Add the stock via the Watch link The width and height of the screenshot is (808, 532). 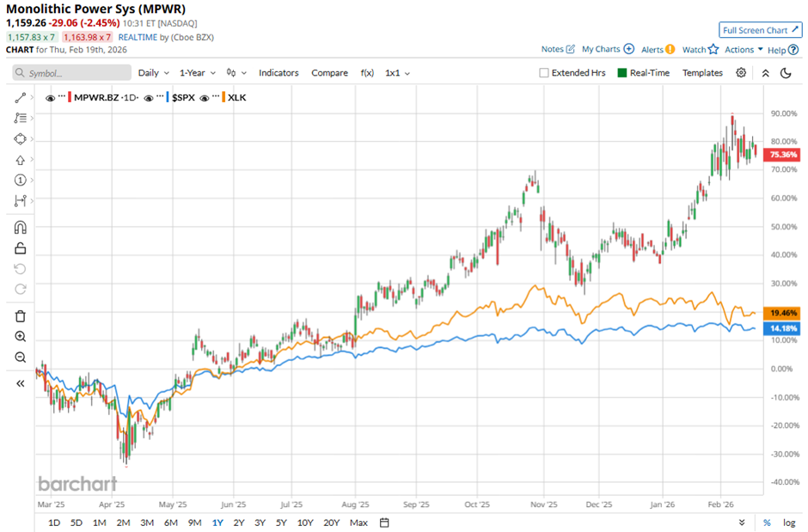point(700,50)
